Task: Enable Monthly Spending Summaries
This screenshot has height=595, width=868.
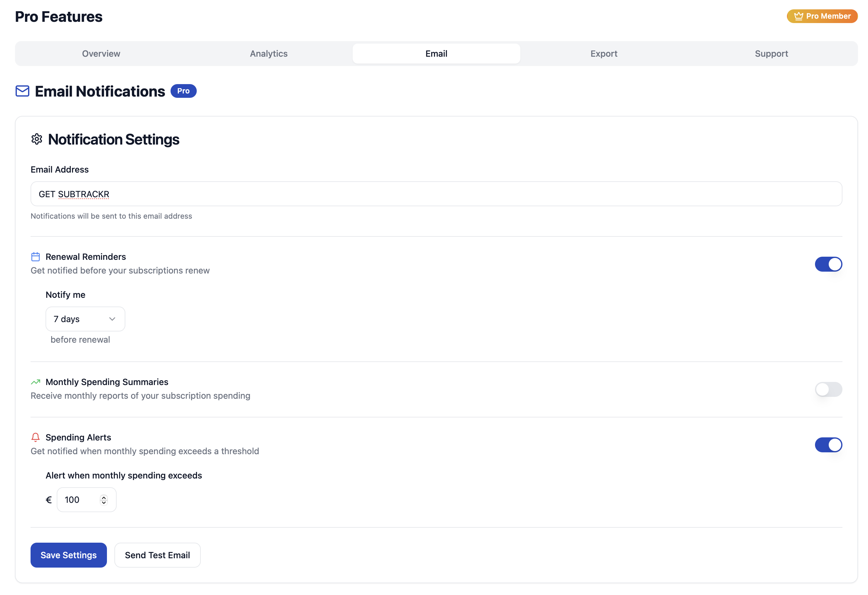Action: point(829,389)
